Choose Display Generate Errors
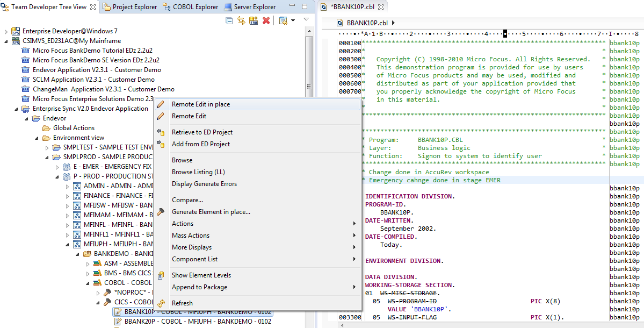The width and height of the screenshot is (644, 328). 257,184
